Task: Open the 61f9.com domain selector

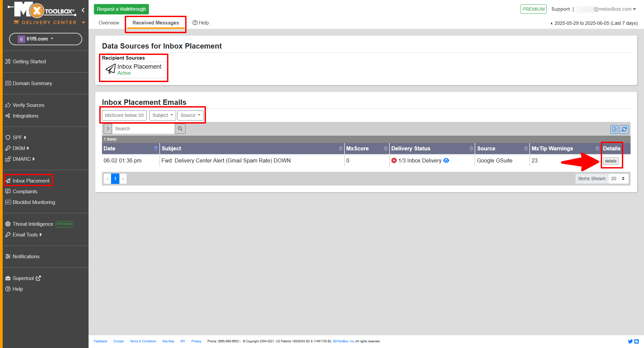Action: coord(45,39)
